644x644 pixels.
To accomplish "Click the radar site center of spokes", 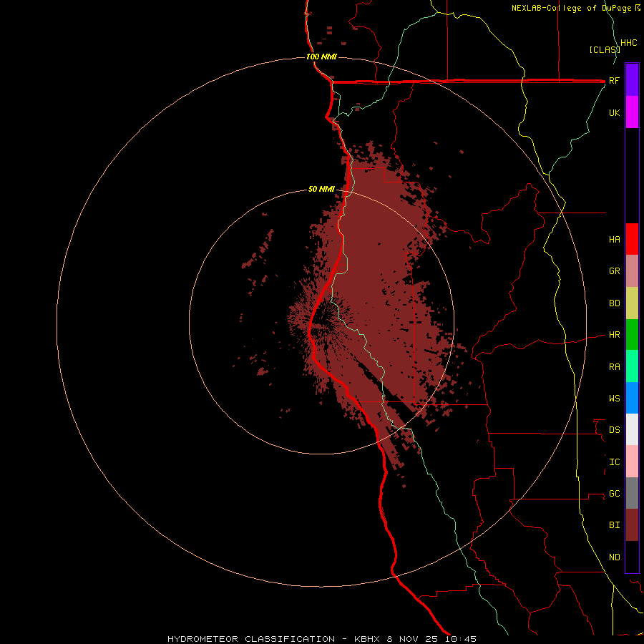I will [x=321, y=321].
